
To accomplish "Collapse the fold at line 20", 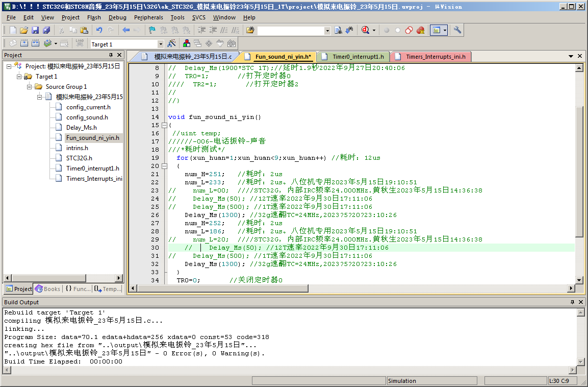I will (164, 166).
